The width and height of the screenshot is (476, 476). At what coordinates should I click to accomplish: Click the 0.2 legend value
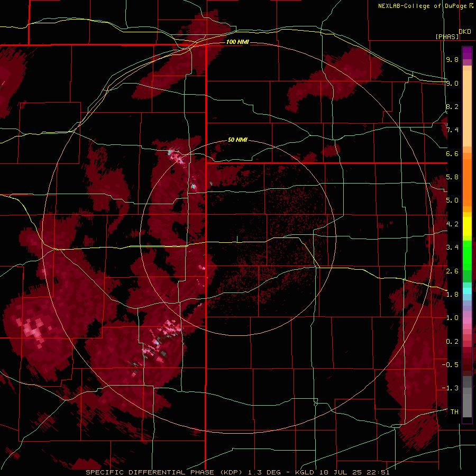coord(452,342)
